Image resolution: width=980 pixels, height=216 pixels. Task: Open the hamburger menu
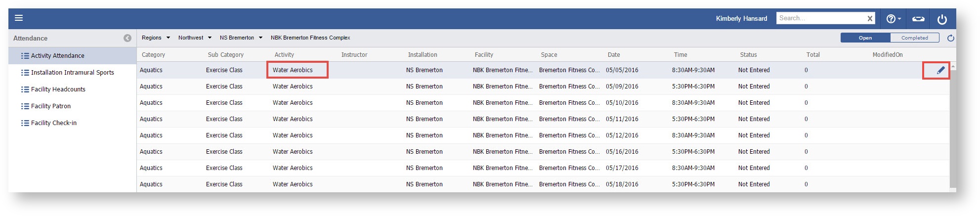pyautogui.click(x=19, y=18)
